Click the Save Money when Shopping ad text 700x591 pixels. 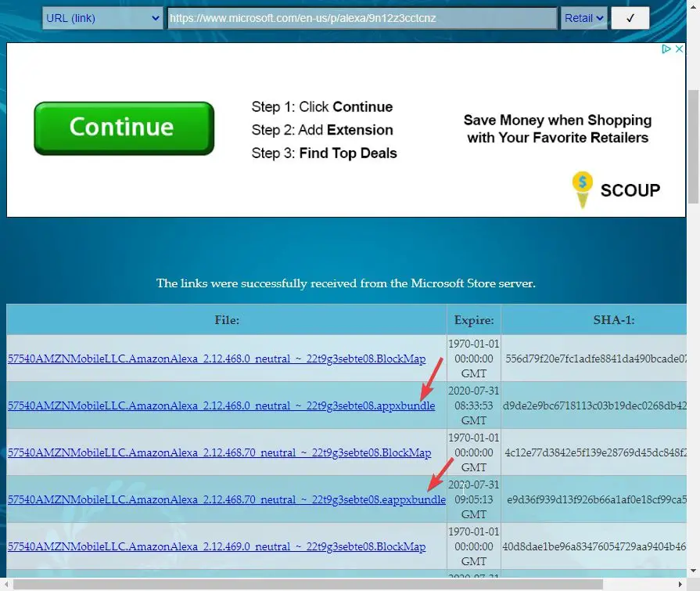558,128
